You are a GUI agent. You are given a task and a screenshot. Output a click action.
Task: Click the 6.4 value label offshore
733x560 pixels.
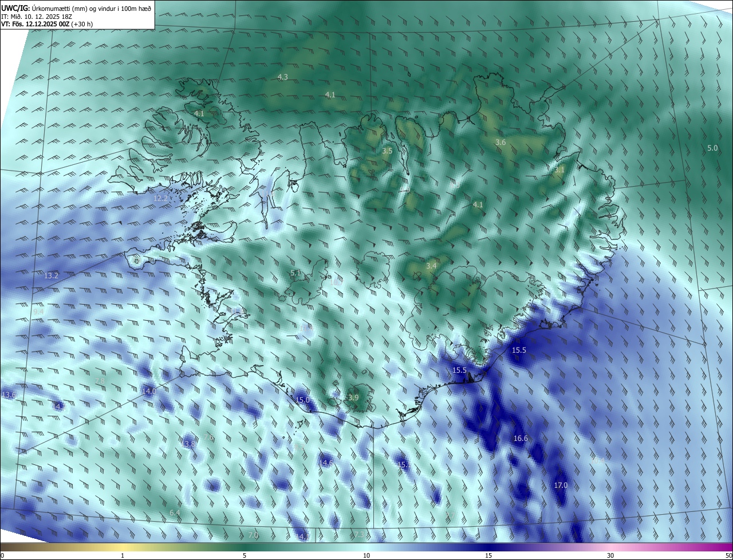175,512
